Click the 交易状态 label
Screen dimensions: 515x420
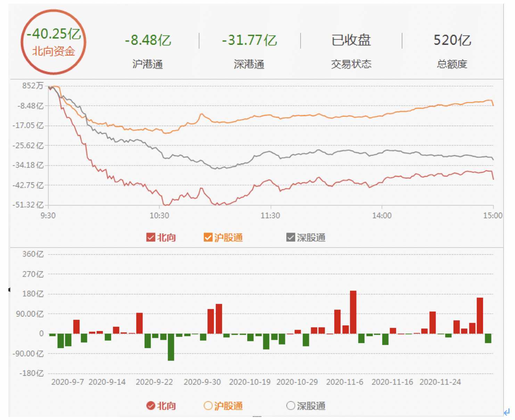(x=351, y=64)
